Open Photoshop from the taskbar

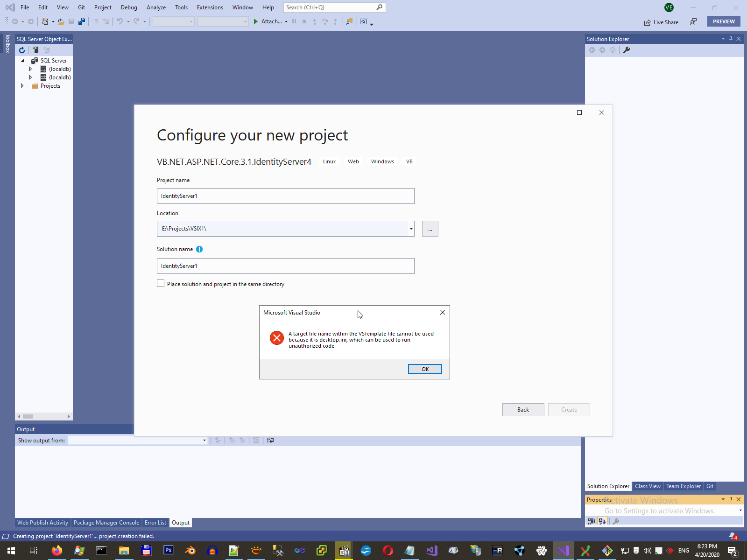[x=168, y=551]
